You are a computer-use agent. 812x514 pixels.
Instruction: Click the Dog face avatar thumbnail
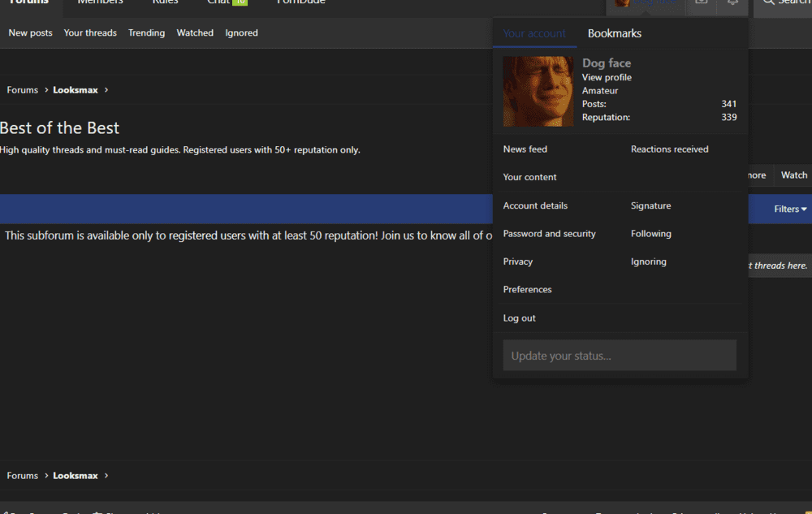[538, 91]
